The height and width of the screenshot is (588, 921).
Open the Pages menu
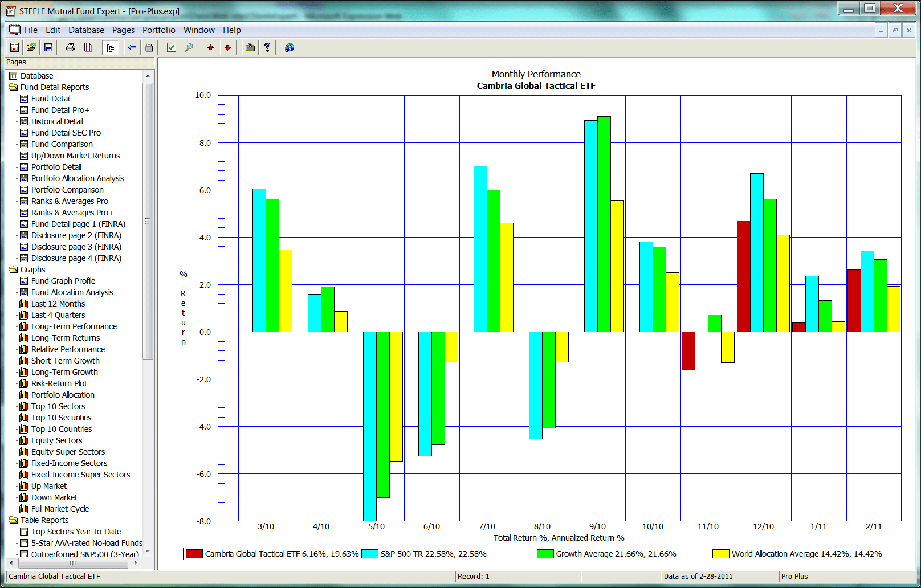point(123,30)
